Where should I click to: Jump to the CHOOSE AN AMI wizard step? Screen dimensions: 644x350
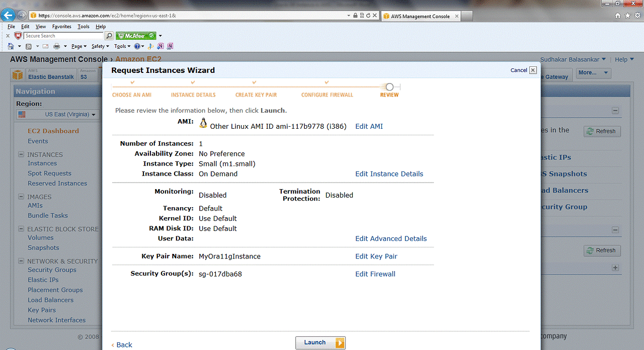click(x=132, y=95)
